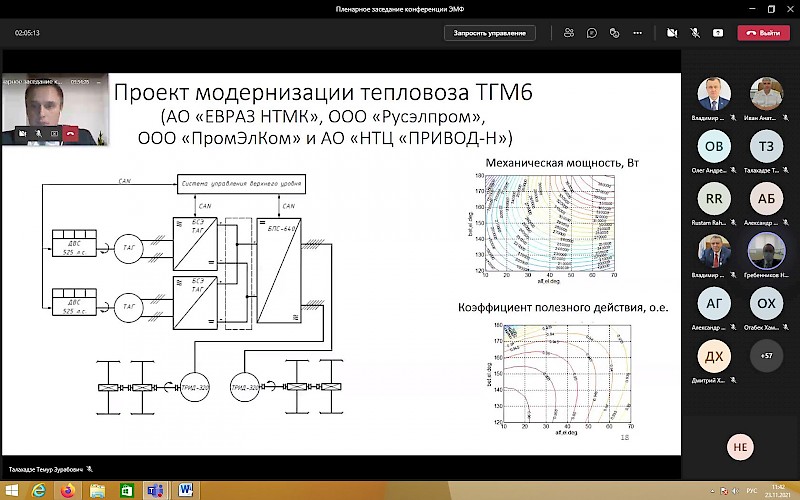The image size is (800, 500).
Task: Open the three-dots more actions menu
Action: click(x=639, y=33)
